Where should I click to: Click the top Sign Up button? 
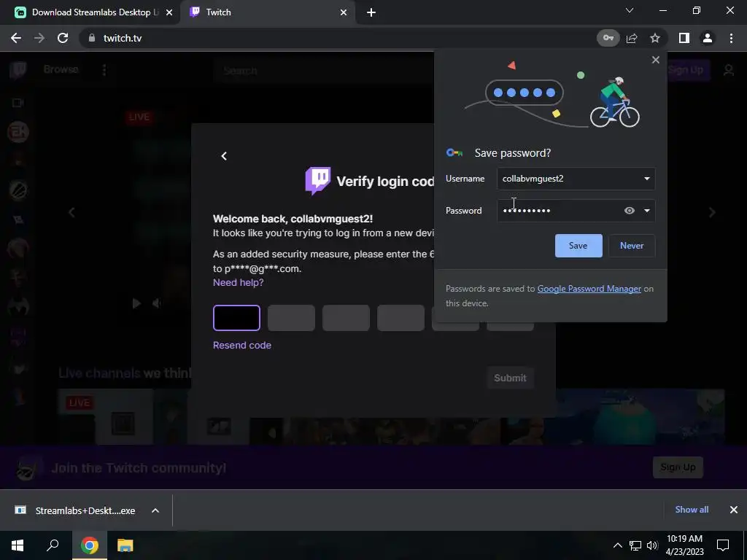tap(686, 70)
